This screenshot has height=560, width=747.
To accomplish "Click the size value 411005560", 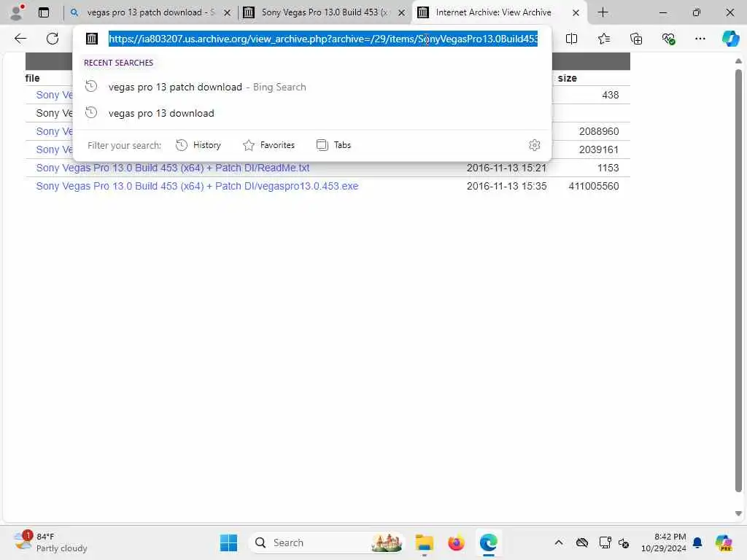I will (594, 186).
